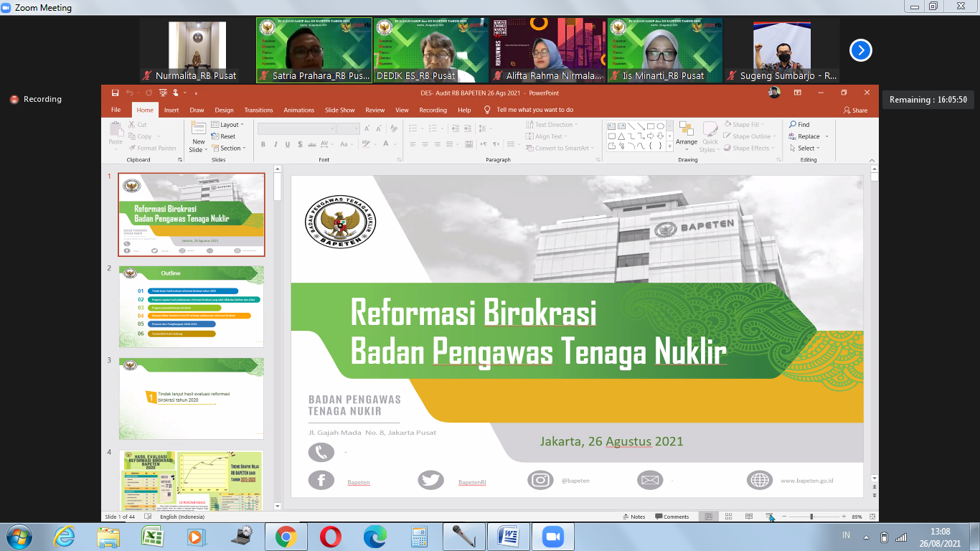Toggle text Shadow formatting
980x551 pixels.
300,144
